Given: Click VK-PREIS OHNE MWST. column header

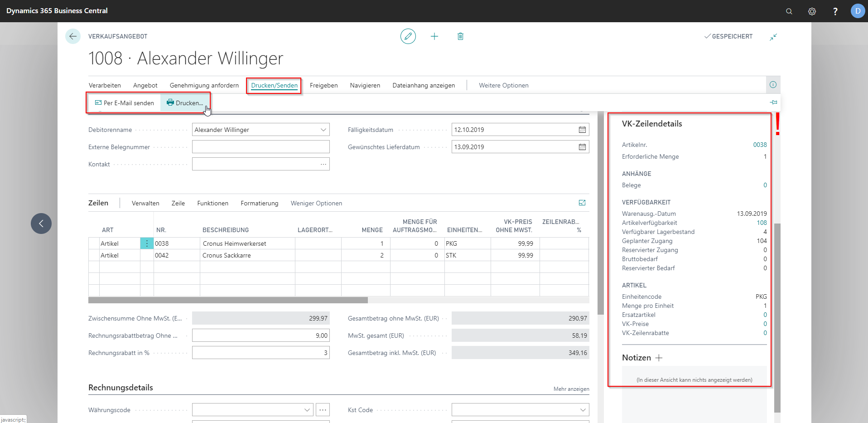Looking at the screenshot, I should pyautogui.click(x=514, y=226).
